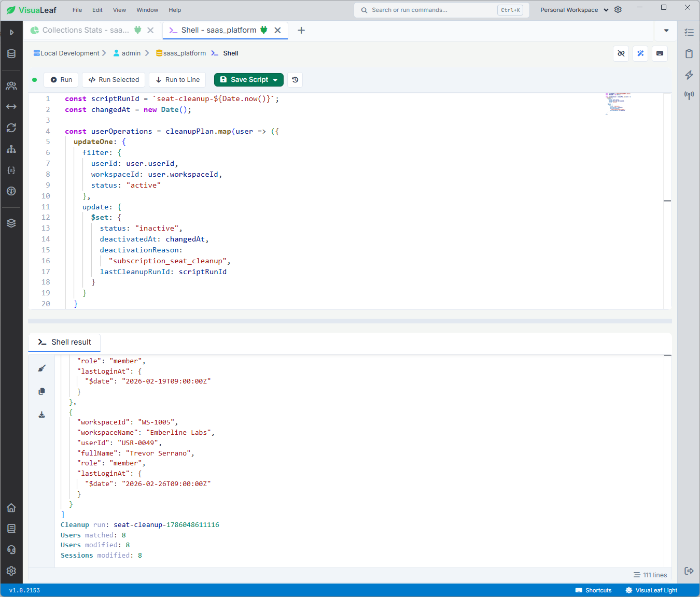Open the schema hierarchy sidebar icon
This screenshot has width=700, height=597.
tap(11, 149)
